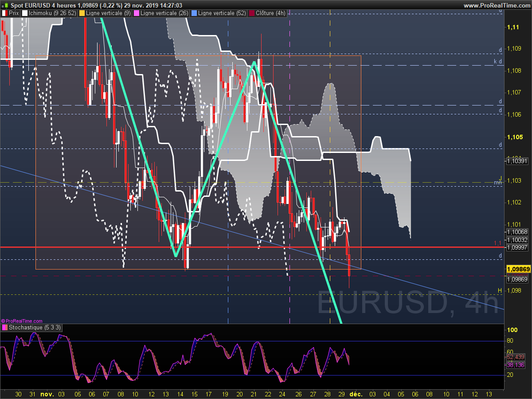This screenshot has height=399, width=532.
Task: Click the 100 level on stochastic scale
Action: [x=512, y=330]
